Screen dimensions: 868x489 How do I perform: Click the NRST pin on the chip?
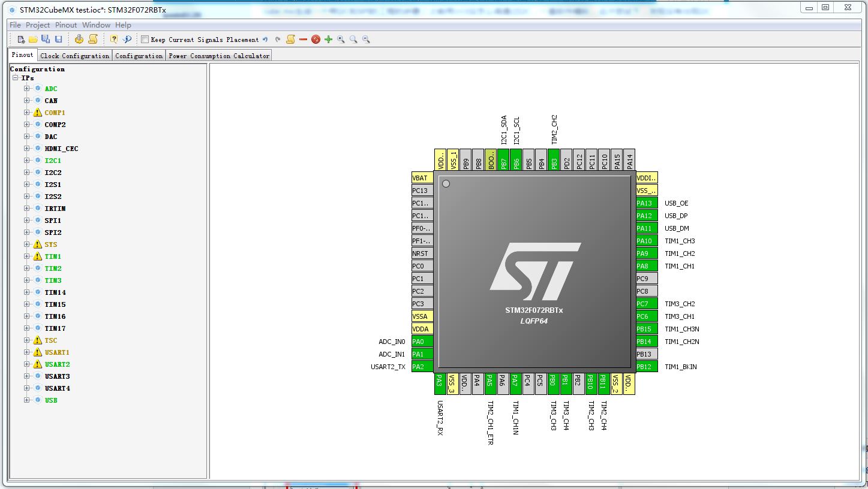tap(422, 253)
